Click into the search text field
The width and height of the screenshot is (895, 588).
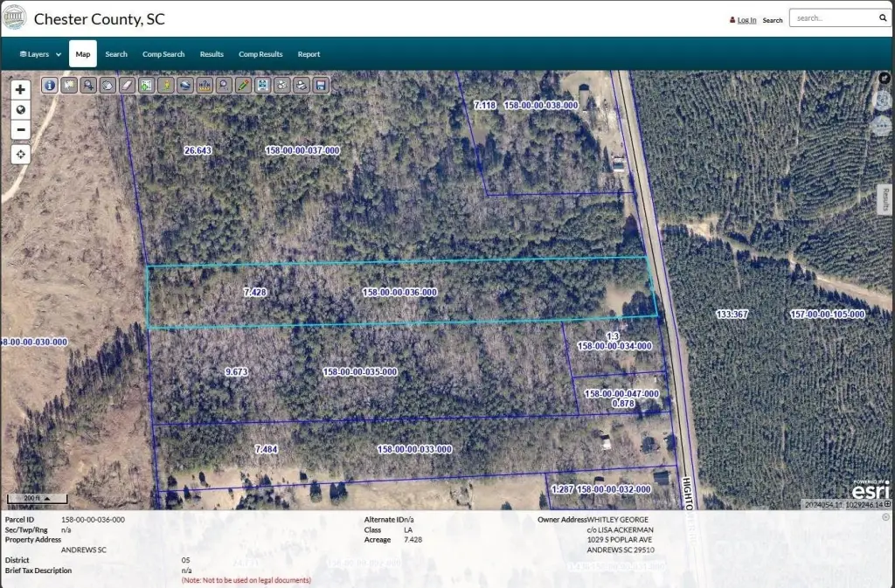pos(830,17)
